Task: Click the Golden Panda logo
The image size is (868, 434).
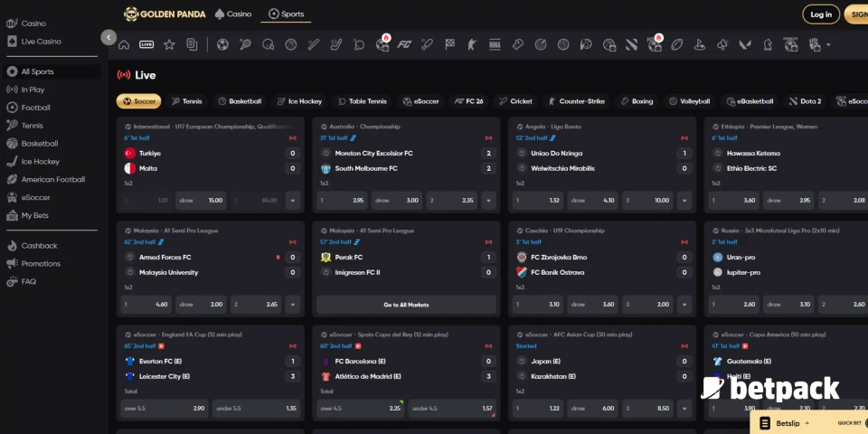Action: tap(165, 14)
